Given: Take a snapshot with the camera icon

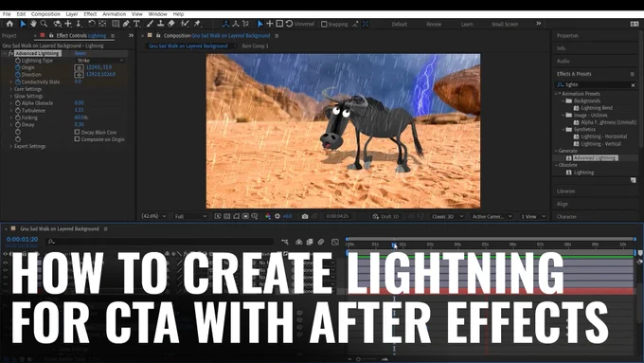Looking at the screenshot, I should pyautogui.click(x=305, y=216).
